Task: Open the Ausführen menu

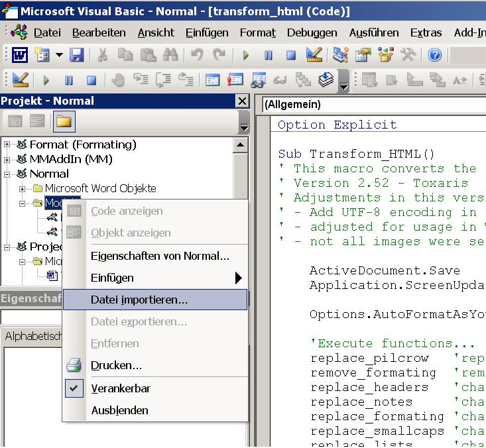Action: tap(374, 32)
